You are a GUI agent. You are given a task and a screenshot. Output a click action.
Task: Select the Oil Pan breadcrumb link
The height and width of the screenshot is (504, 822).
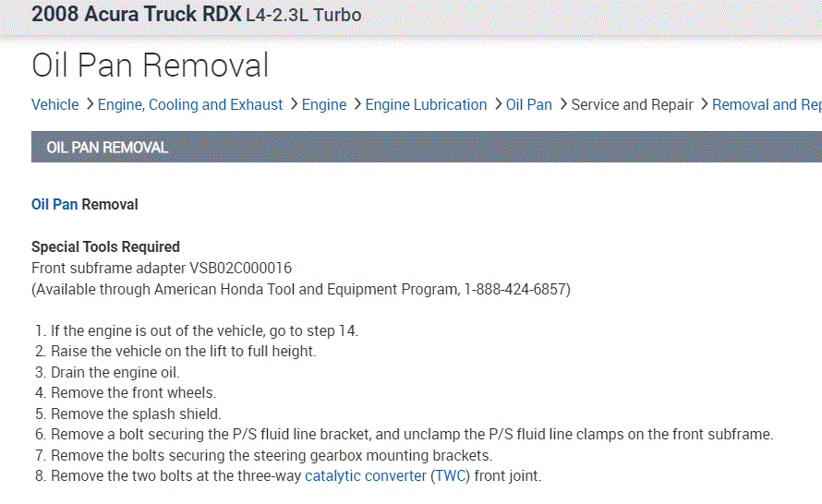(x=529, y=105)
